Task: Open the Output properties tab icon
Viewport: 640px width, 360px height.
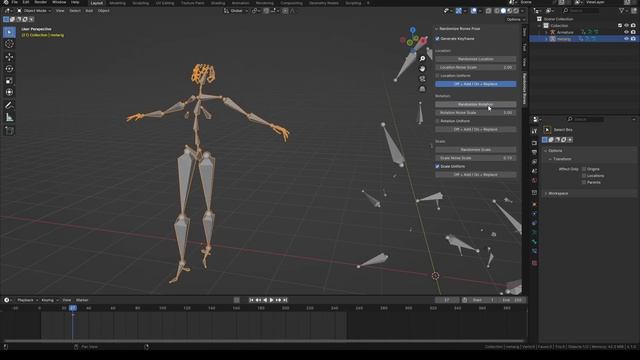Action: 534,152
